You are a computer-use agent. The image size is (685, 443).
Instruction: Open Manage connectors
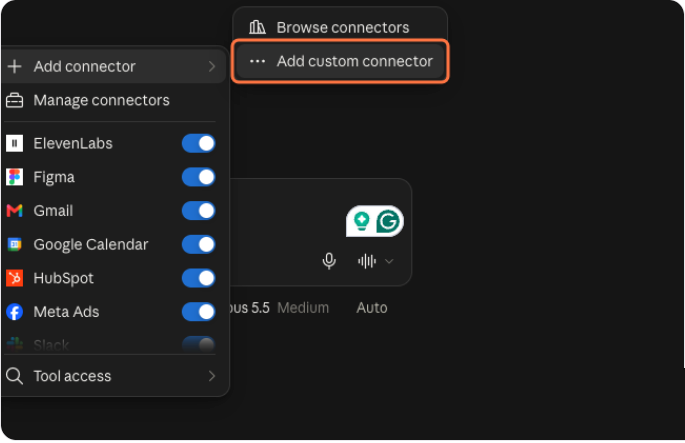[113, 100]
